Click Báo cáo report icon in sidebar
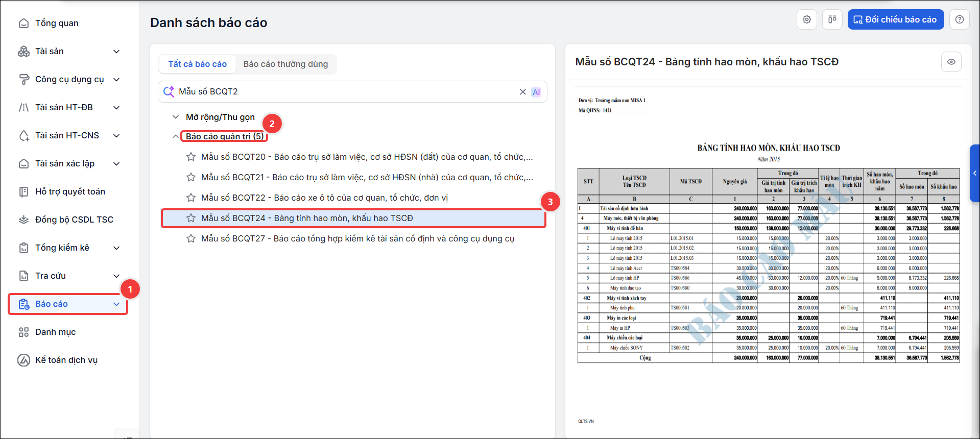 pyautogui.click(x=23, y=304)
